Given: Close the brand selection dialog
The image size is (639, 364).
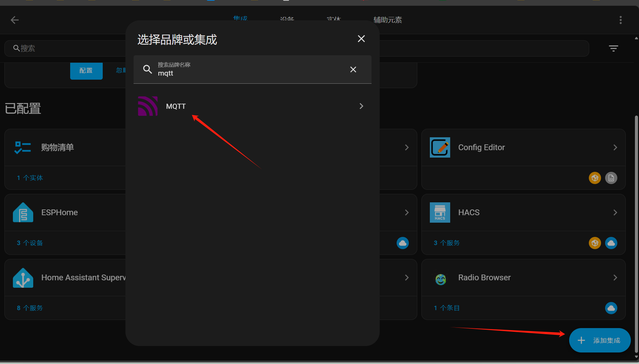Looking at the screenshot, I should click(x=361, y=39).
